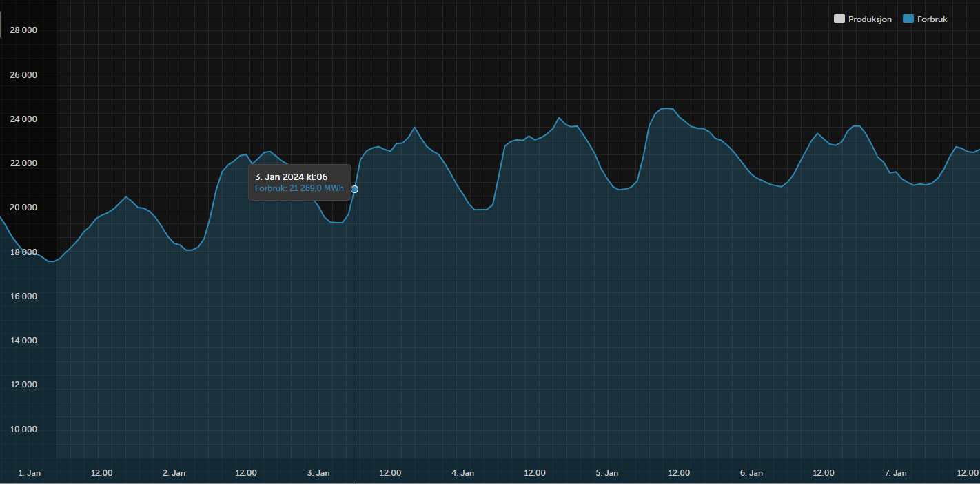Click the highlighted data point at 3. Jan kl:06
The width and height of the screenshot is (980, 484).
point(354,189)
